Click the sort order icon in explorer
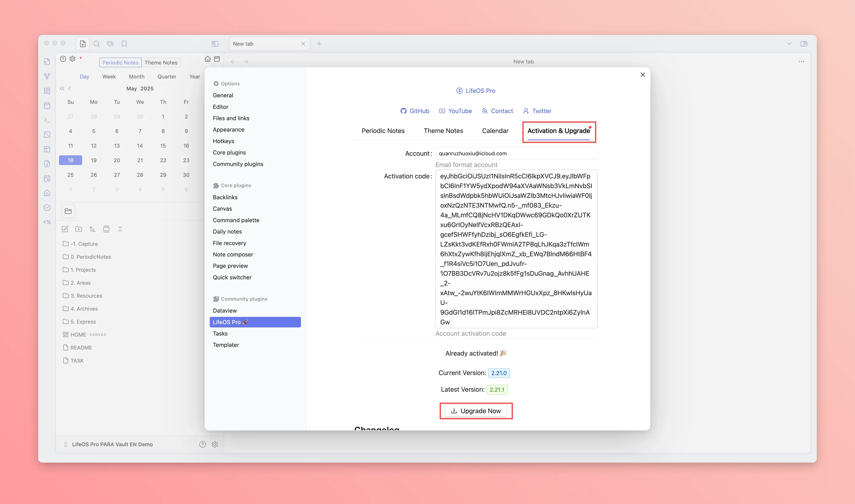855x504 pixels. 92,229
